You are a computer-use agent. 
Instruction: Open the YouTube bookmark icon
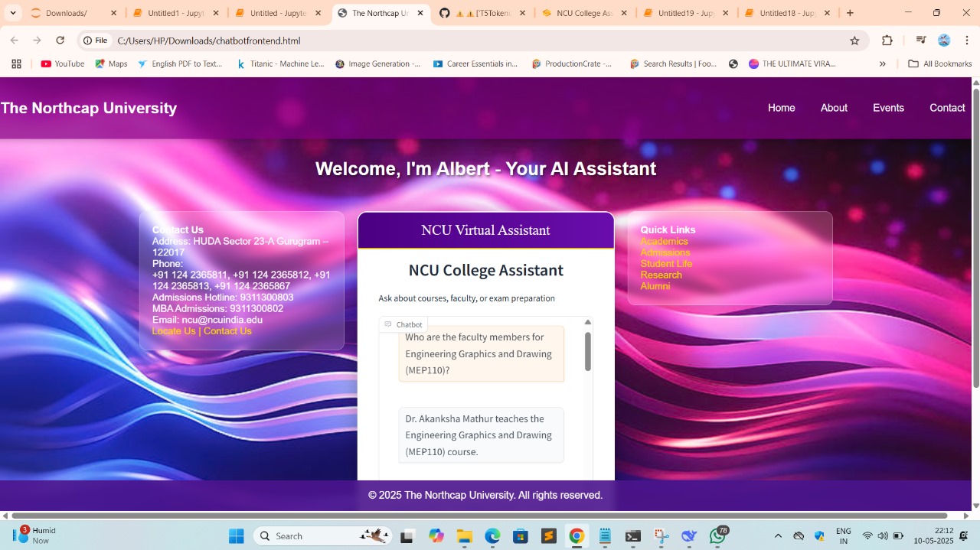click(x=46, y=63)
